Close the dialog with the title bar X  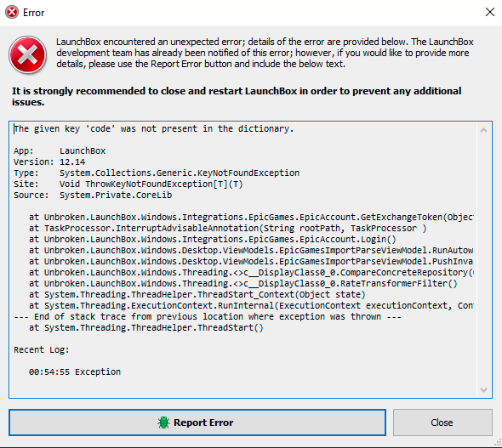(x=490, y=12)
